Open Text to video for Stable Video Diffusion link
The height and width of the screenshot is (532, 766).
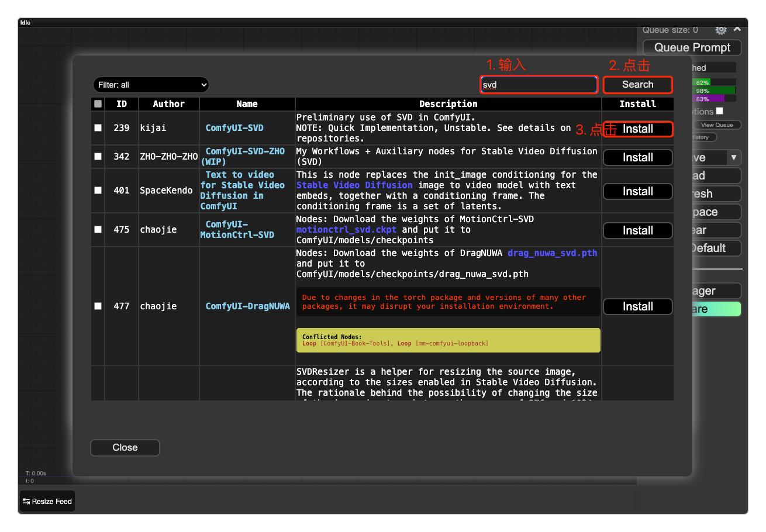pyautogui.click(x=243, y=190)
